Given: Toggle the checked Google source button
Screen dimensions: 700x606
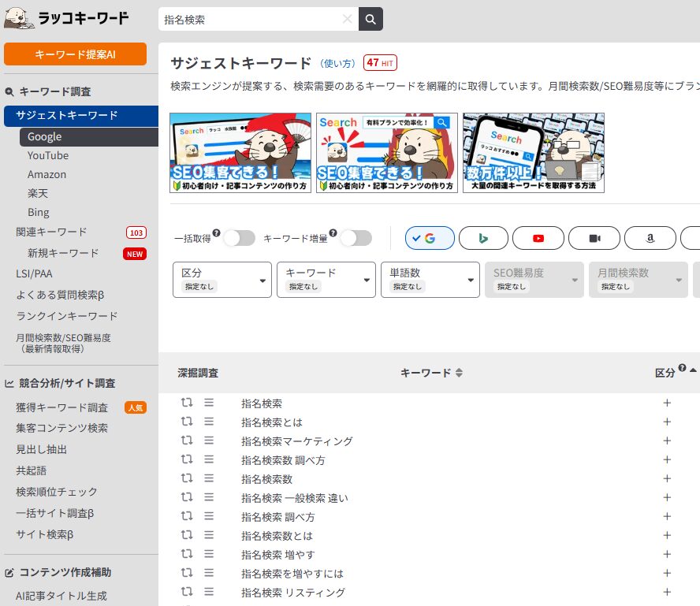Looking at the screenshot, I should (430, 238).
